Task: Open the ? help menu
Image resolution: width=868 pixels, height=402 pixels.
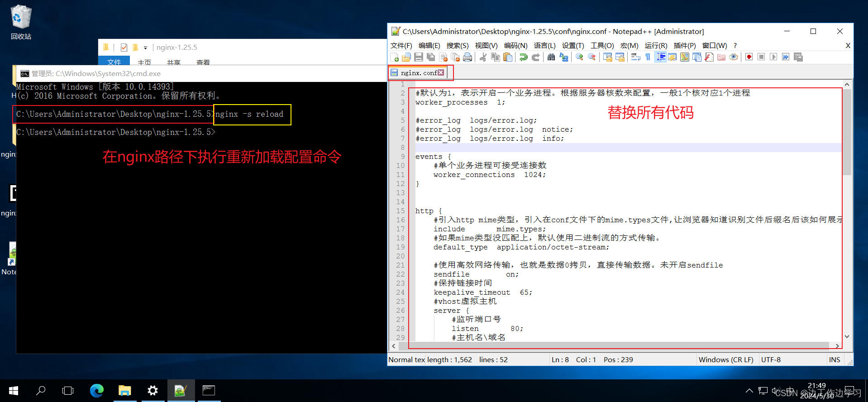Action: coord(735,46)
